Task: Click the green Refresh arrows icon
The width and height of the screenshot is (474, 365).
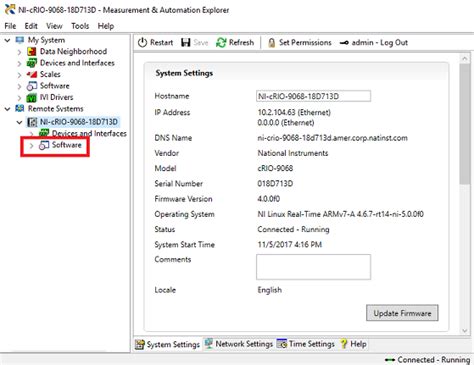Action: pos(221,42)
